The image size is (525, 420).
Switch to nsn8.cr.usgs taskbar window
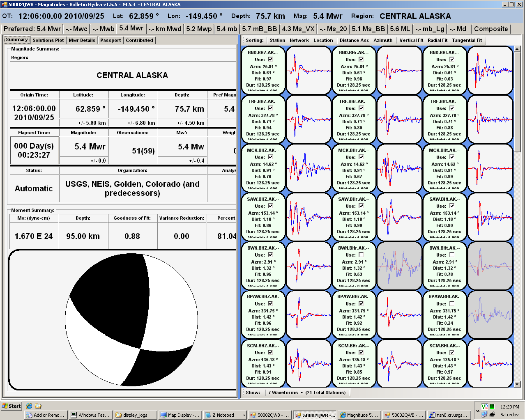pyautogui.click(x=449, y=415)
